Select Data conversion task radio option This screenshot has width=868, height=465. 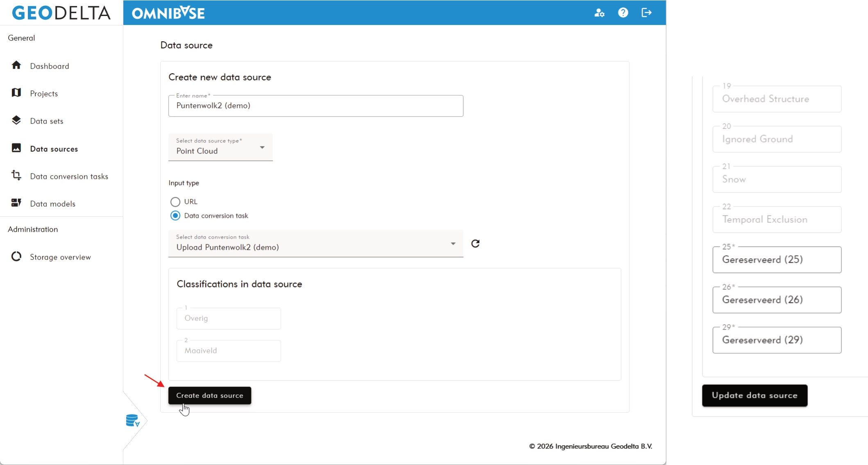pyautogui.click(x=175, y=216)
